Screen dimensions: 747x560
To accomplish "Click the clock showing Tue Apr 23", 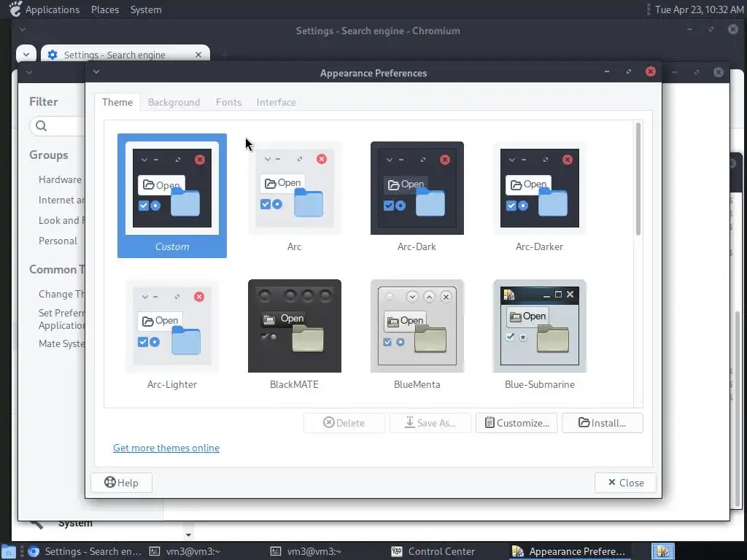I will [x=700, y=9].
